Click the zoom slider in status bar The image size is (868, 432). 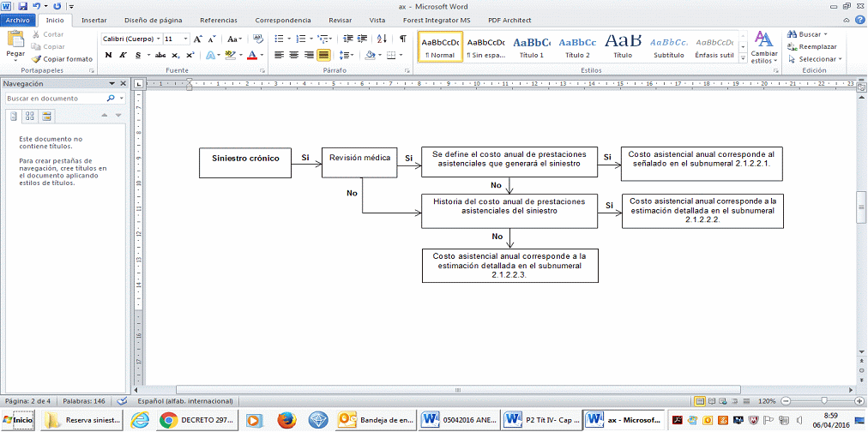[824, 401]
